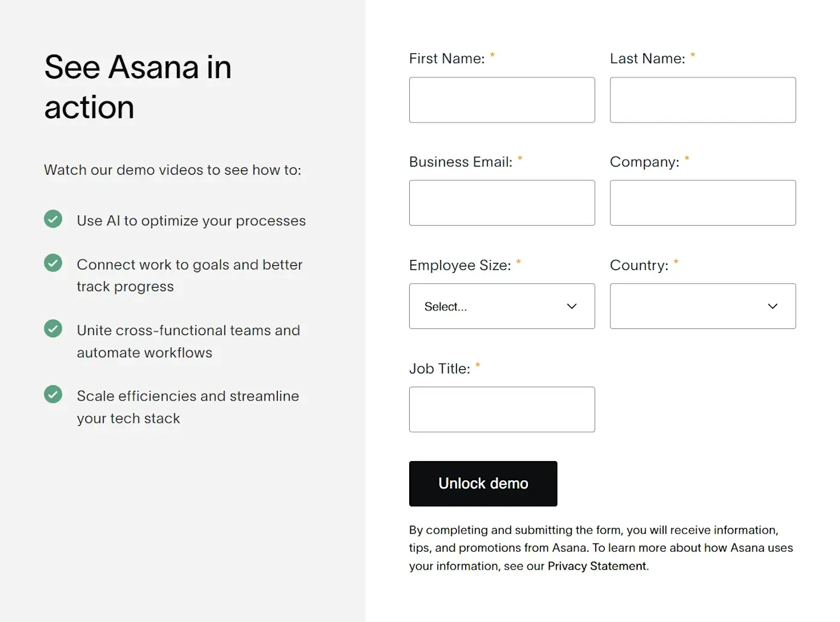Open the Privacy Statement link
The image size is (840, 622).
tap(596, 566)
